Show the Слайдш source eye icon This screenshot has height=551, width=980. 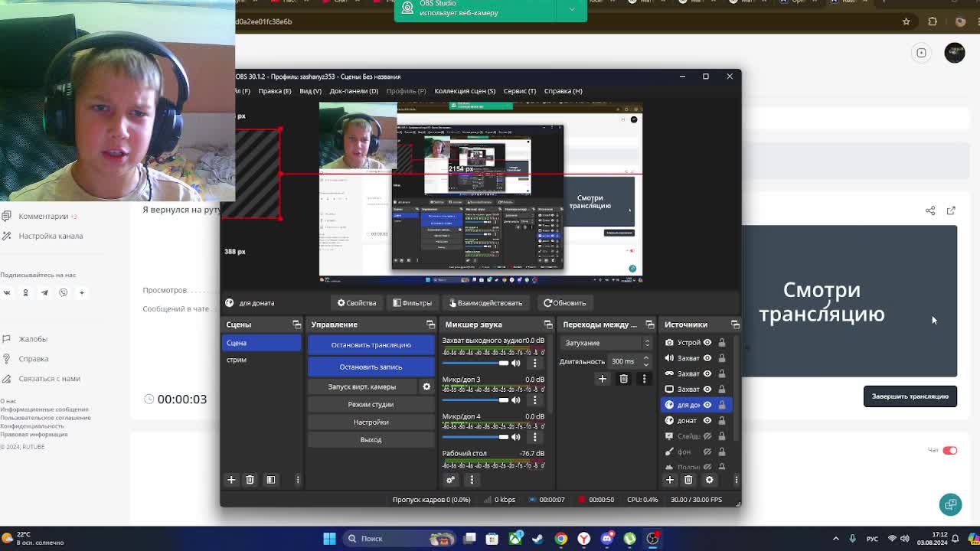click(707, 436)
